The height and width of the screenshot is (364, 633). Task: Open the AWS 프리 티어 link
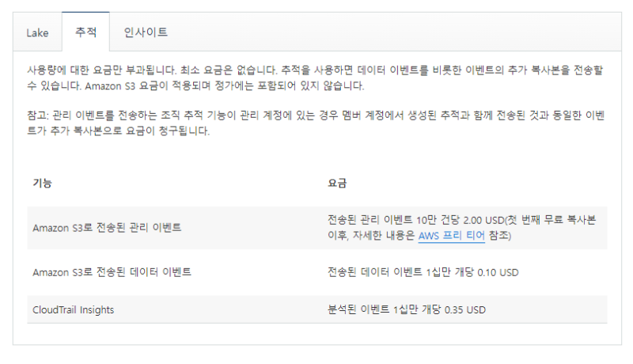click(451, 236)
